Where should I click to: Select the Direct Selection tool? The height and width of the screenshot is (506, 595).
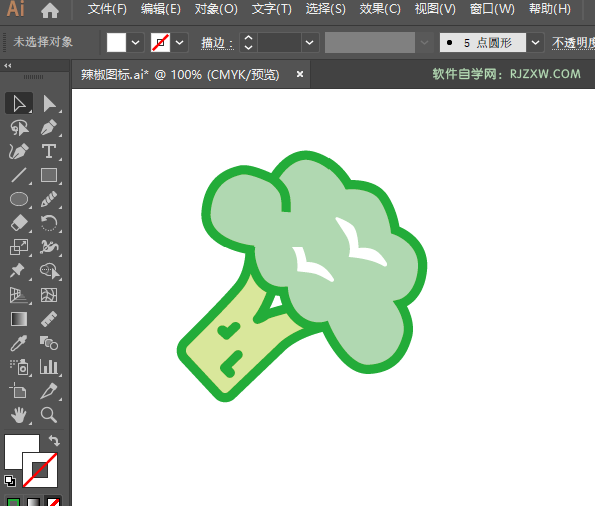49,104
